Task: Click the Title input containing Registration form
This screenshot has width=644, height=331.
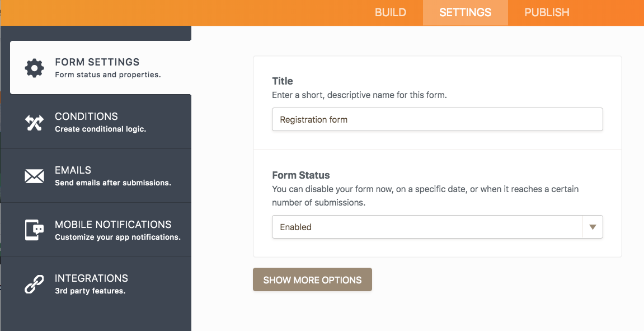Action: (x=436, y=119)
